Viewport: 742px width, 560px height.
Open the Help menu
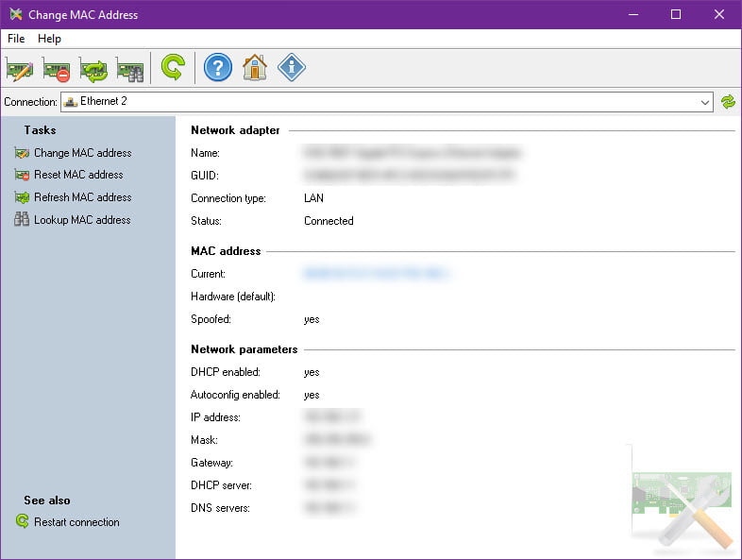[x=49, y=39]
